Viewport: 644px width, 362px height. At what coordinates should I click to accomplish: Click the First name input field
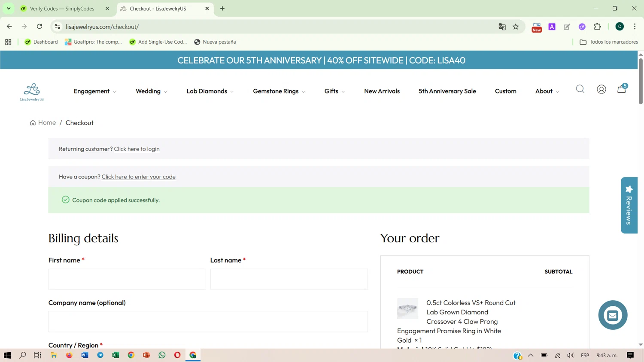pyautogui.click(x=127, y=279)
